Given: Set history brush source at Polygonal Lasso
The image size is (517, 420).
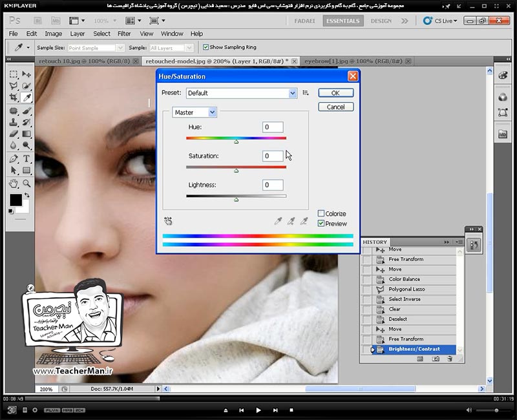Looking at the screenshot, I should click(x=366, y=289).
